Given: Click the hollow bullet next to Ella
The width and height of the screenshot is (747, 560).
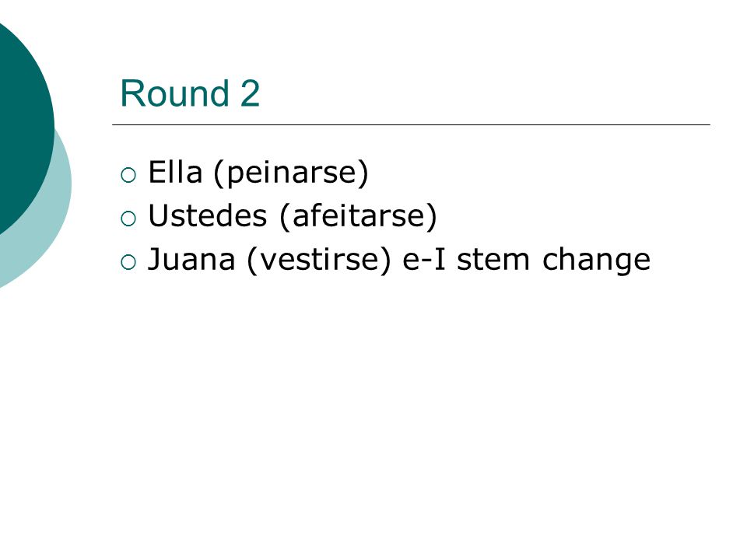Looking at the screenshot, I should [128, 175].
